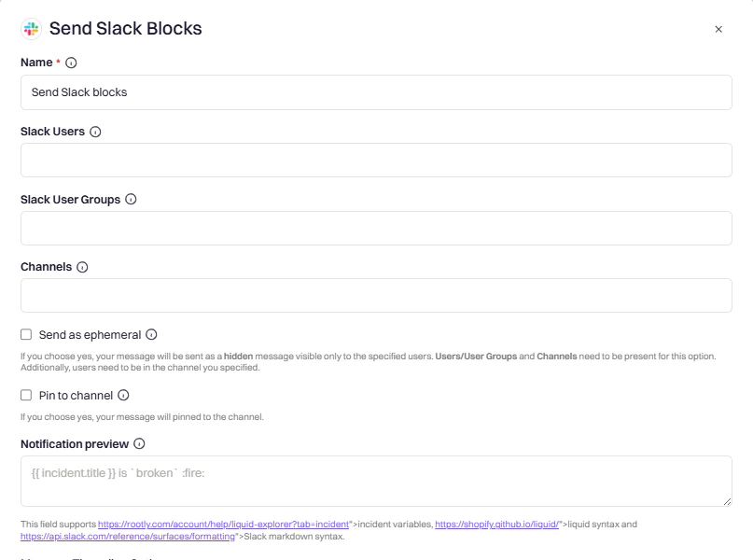Click the info icon beside Pin to channel
This screenshot has width=753, height=560.
tap(125, 395)
